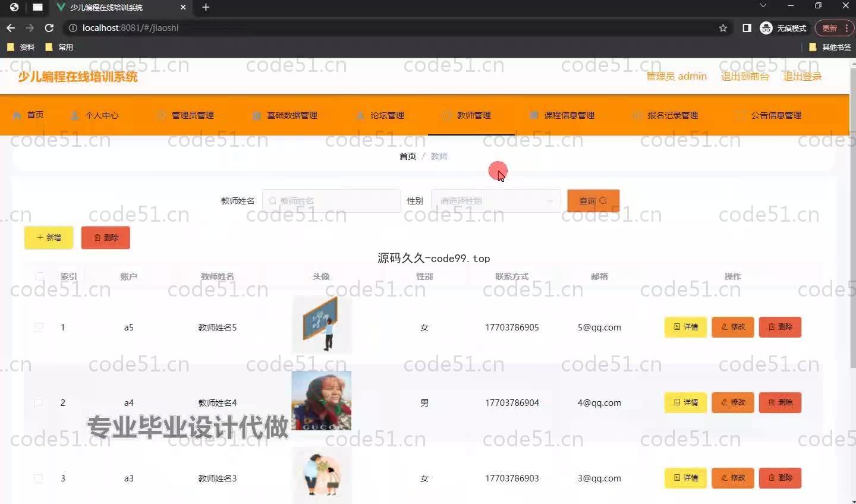Open 论坛管理 menu
The image size is (856, 504).
pyautogui.click(x=380, y=115)
